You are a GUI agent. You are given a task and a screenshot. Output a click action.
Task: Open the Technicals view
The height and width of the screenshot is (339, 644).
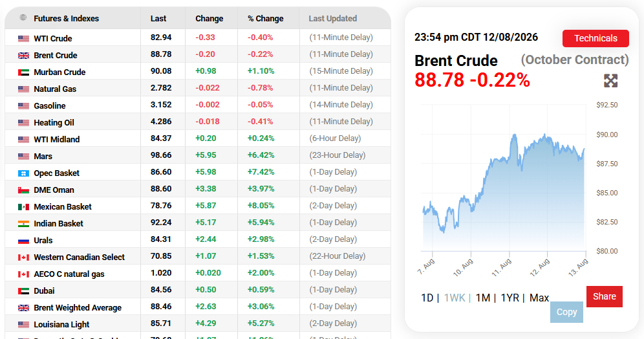[x=596, y=38]
